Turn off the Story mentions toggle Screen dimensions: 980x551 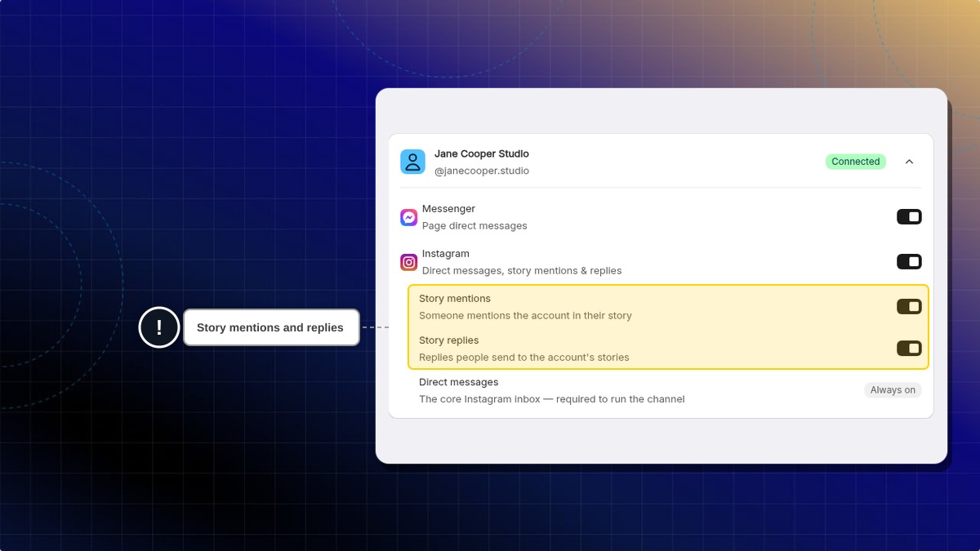coord(909,306)
